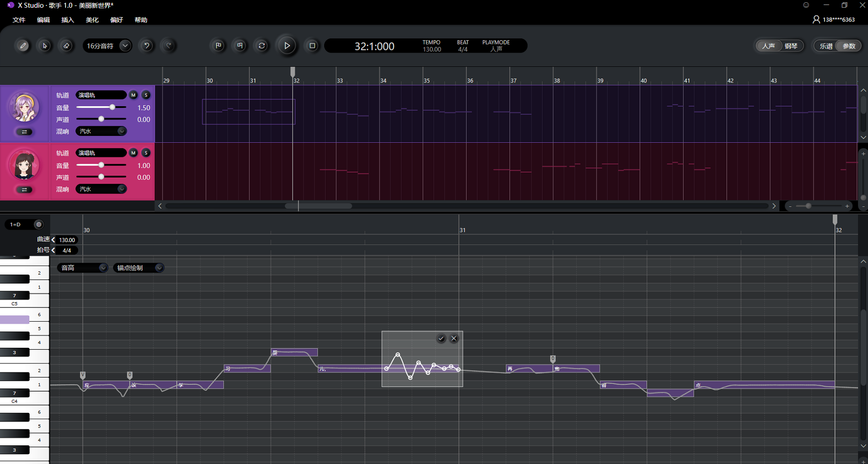Screen dimensions: 868x464
Task: Toggle the loop playback icon
Action: pos(262,46)
